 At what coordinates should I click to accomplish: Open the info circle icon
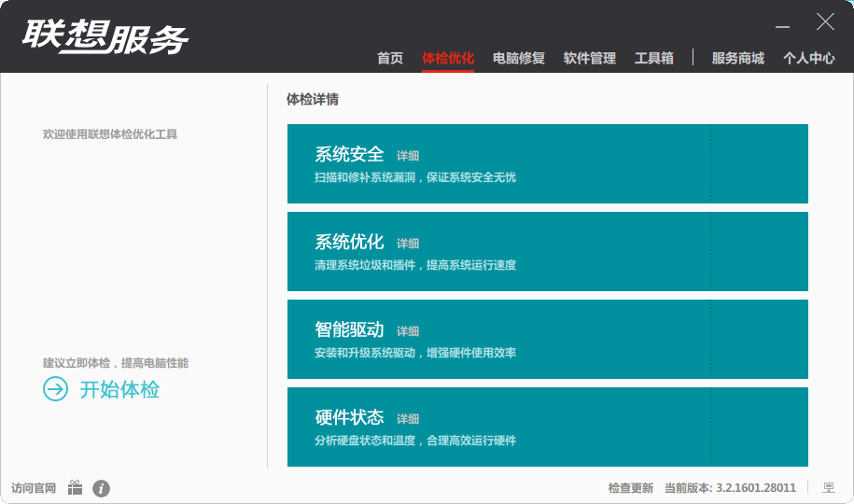tap(101, 488)
